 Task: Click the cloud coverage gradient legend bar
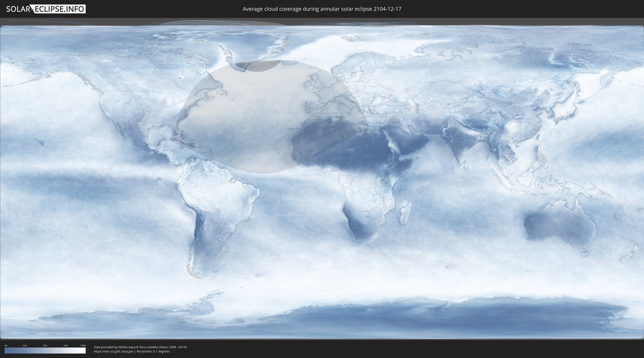(x=45, y=350)
